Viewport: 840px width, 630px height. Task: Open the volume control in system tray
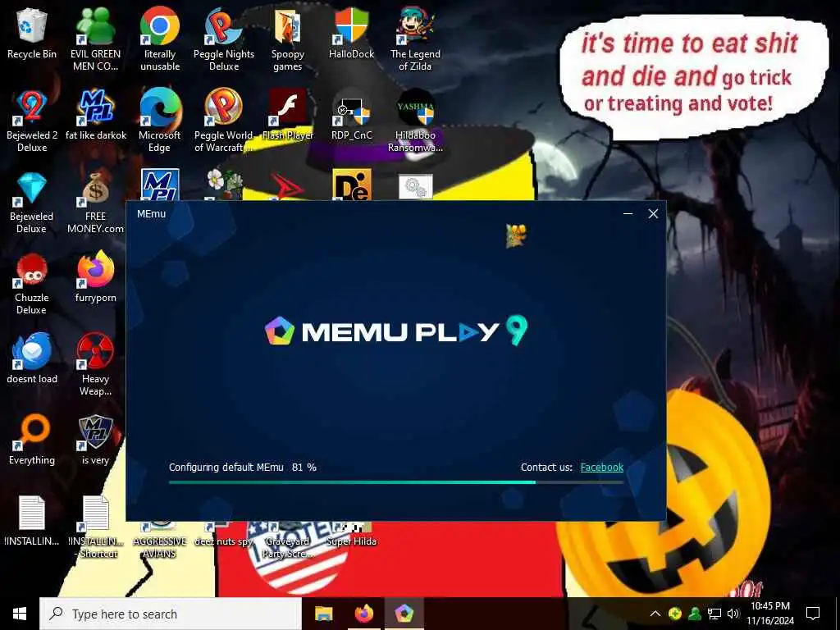733,614
